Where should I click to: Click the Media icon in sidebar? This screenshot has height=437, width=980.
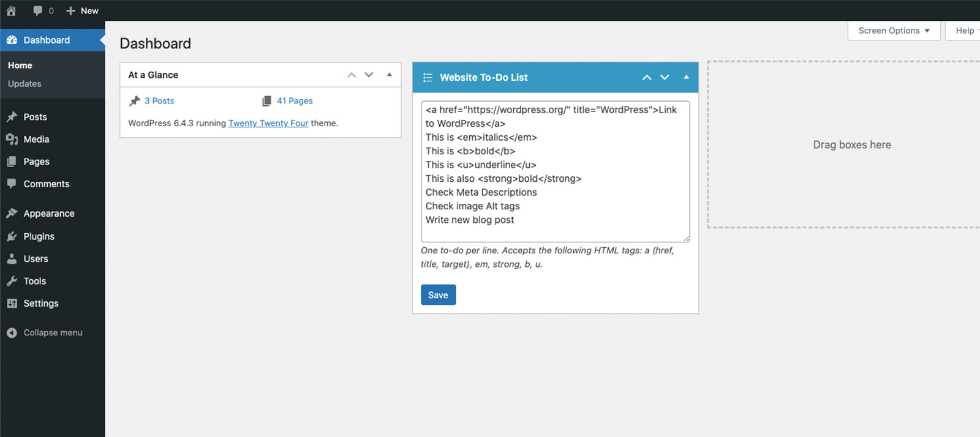tap(12, 139)
